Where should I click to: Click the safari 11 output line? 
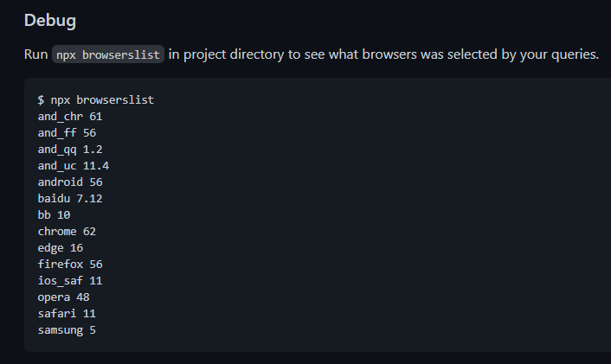(x=67, y=313)
